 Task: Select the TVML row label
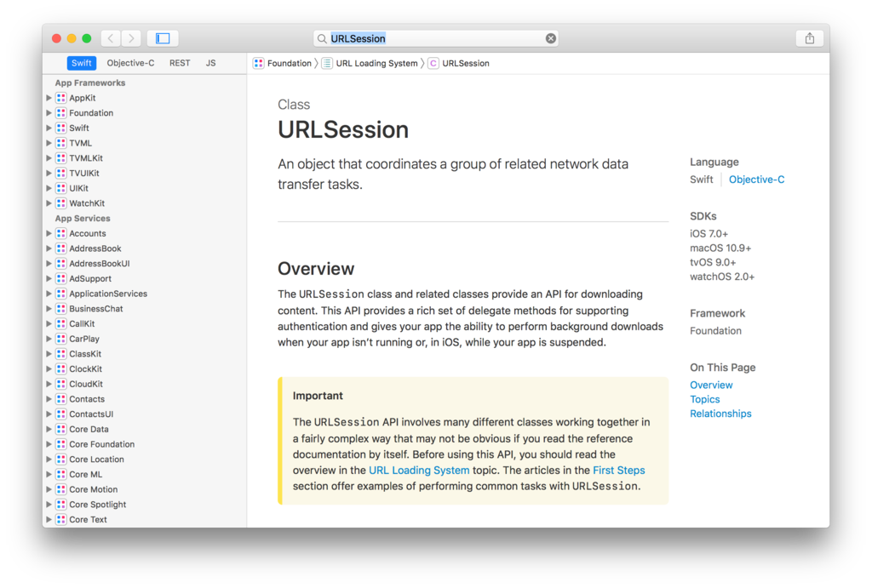click(x=81, y=143)
